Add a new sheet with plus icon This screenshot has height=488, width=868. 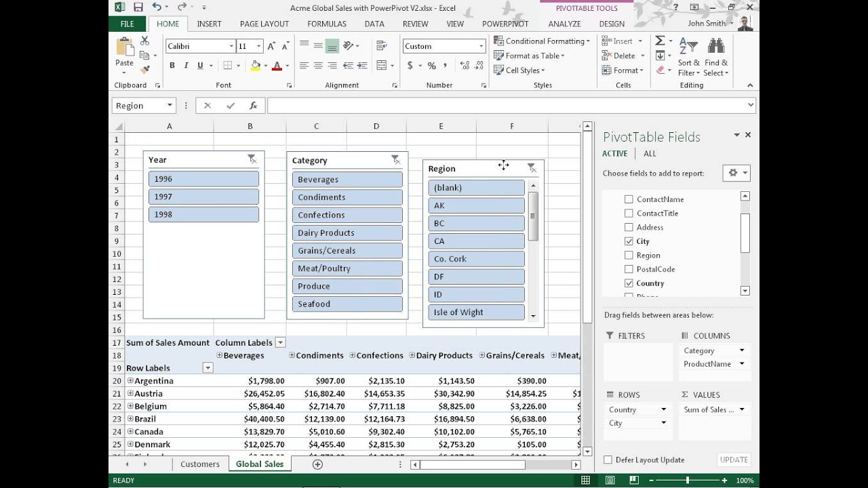coord(317,464)
